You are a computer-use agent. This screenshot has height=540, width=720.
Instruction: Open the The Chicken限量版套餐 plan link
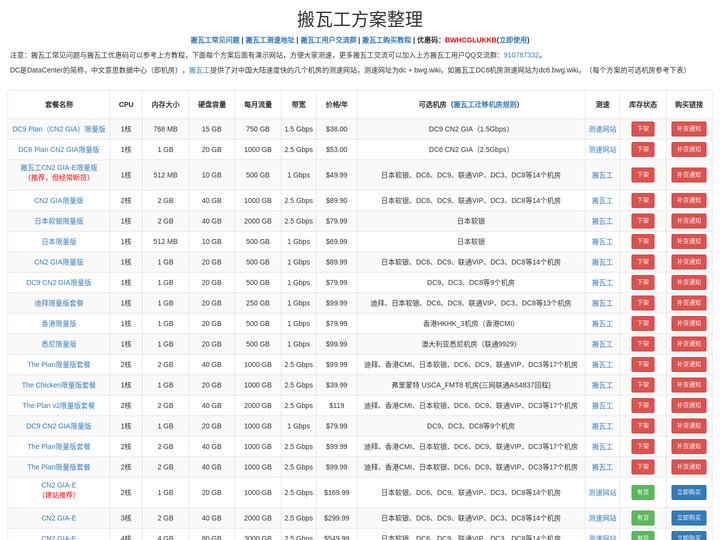[59, 385]
